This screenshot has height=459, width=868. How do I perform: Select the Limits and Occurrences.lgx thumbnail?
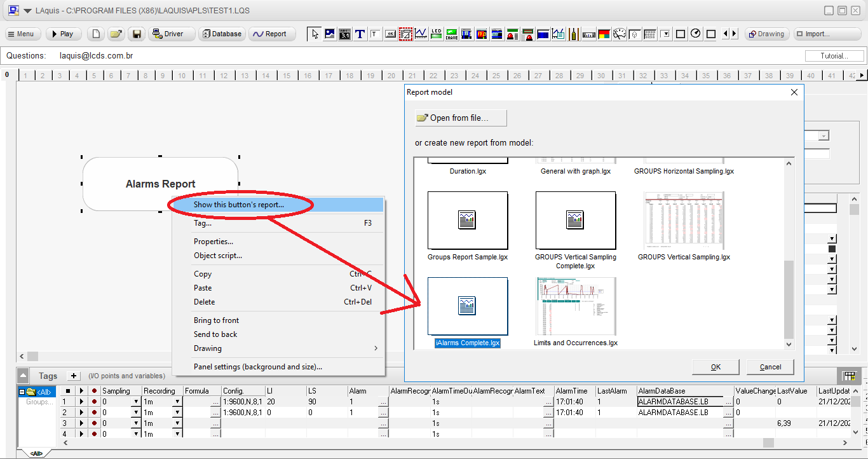tap(576, 306)
